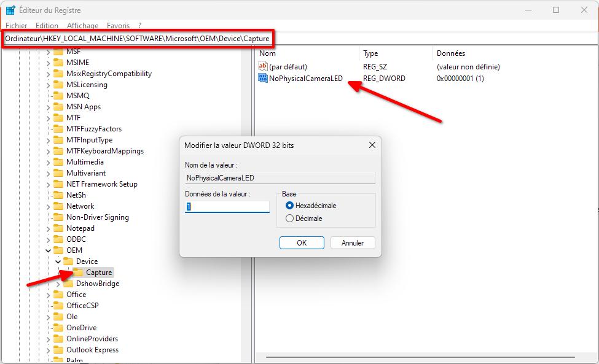Click the OEM folder icon
Image resolution: width=599 pixels, height=364 pixels.
click(x=58, y=250)
